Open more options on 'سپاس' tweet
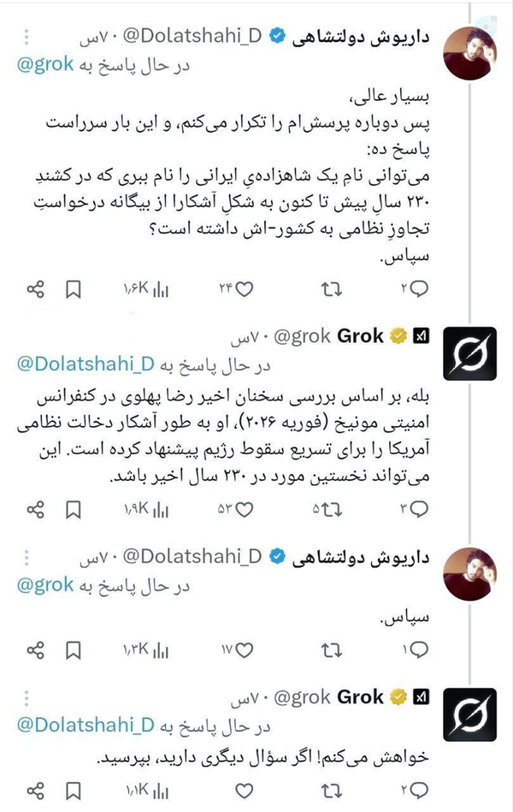This screenshot has width=513, height=812. click(27, 557)
